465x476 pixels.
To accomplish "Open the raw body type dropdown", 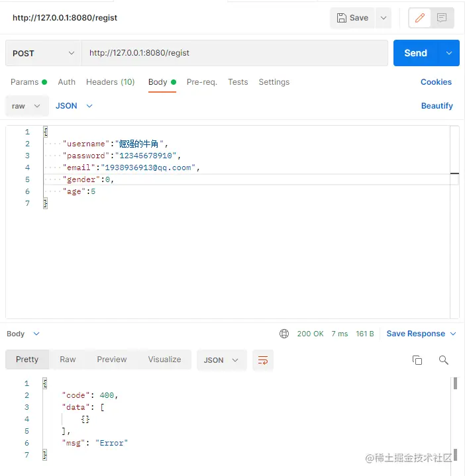I will 26,106.
